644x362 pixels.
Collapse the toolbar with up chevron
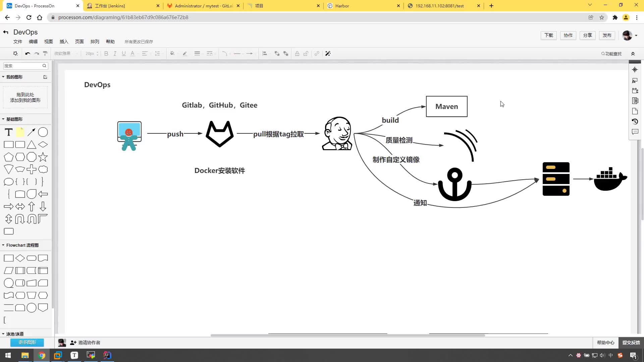(x=633, y=54)
